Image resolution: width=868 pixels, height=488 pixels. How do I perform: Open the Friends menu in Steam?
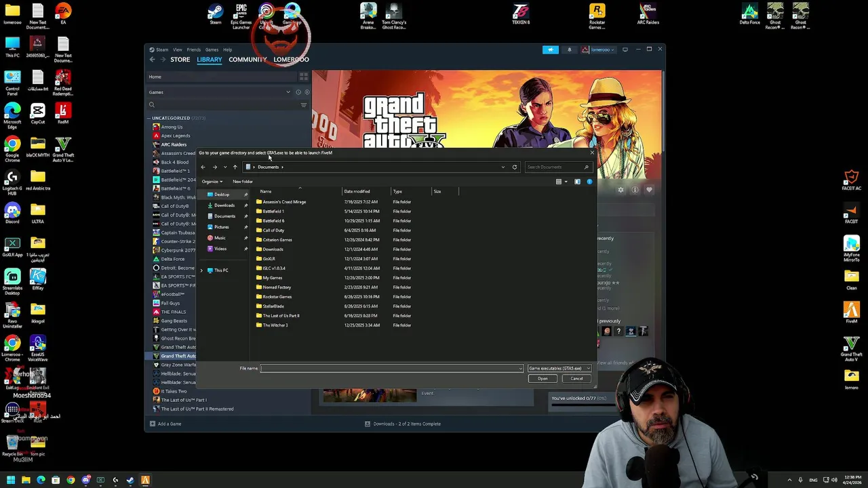[x=193, y=49]
